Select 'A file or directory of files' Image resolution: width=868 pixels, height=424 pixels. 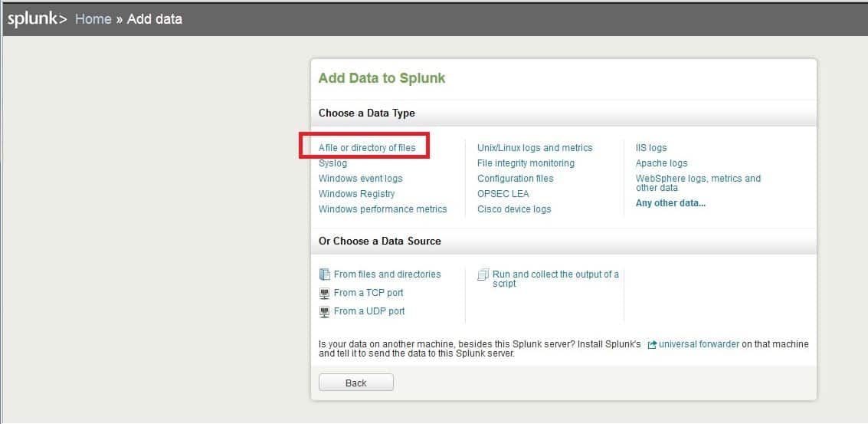[x=367, y=148]
